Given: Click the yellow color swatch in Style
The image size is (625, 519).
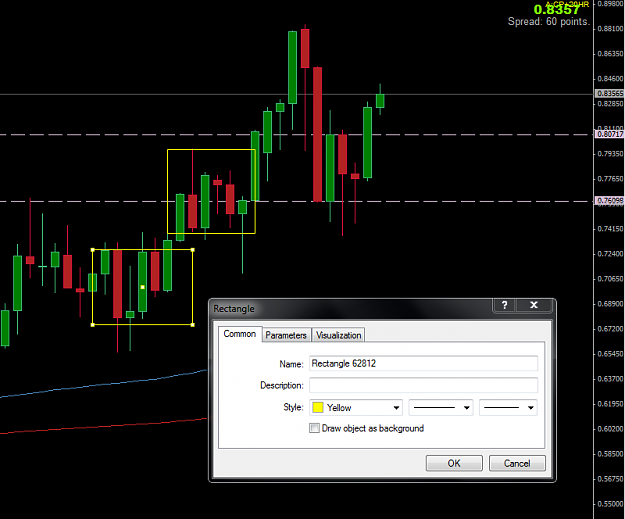Looking at the screenshot, I should 318,407.
